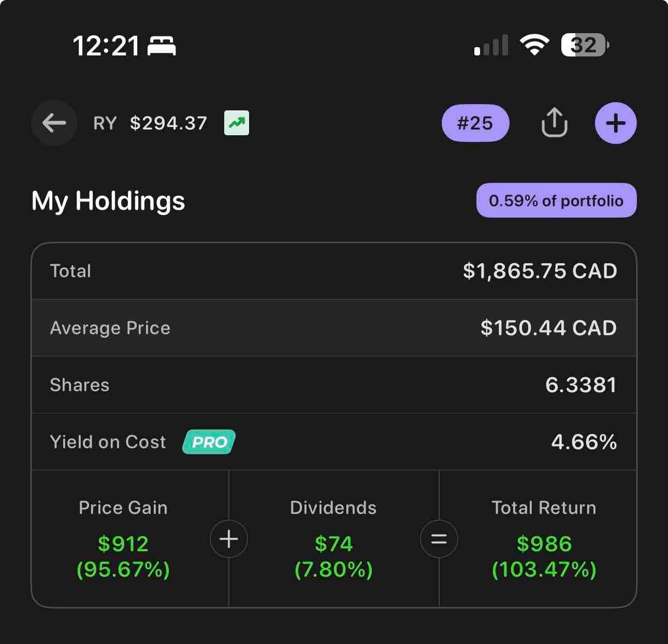The image size is (668, 644).
Task: Tap the Price Gain $912 cell
Action: pyautogui.click(x=123, y=539)
